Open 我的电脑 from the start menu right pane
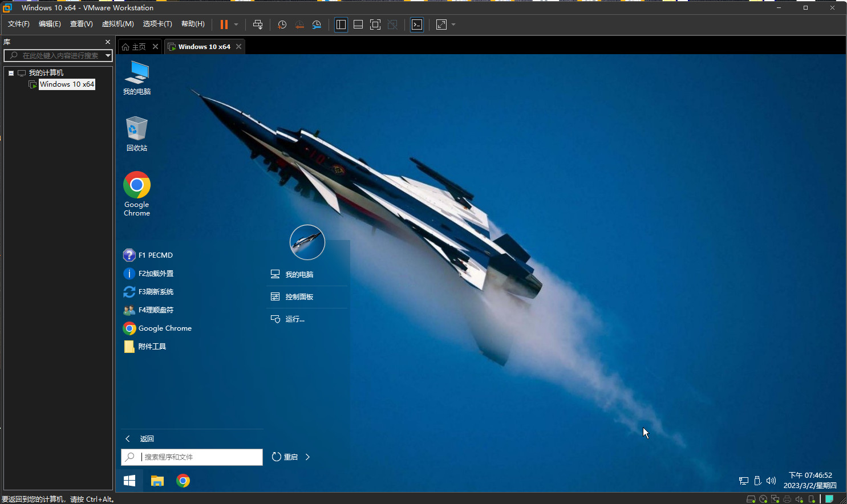847x504 pixels. pos(307,275)
